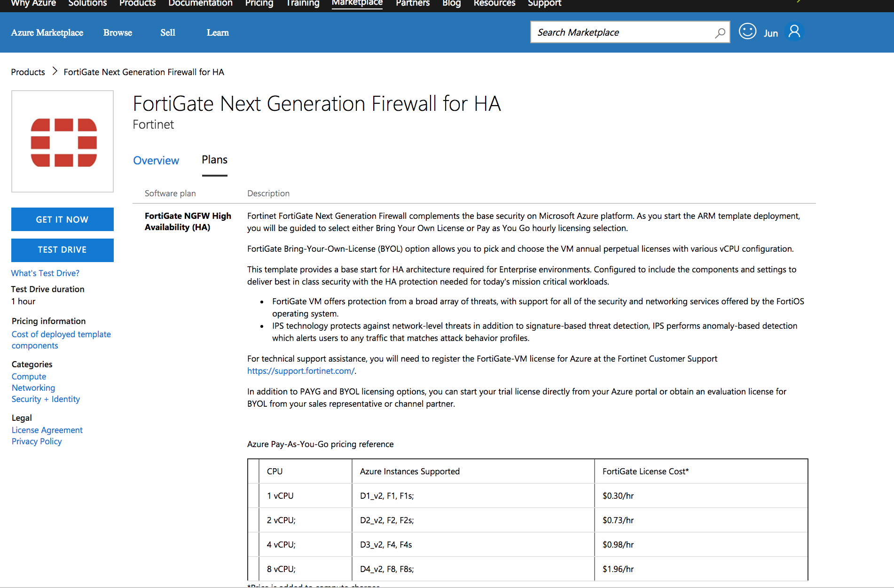The image size is (894, 588).
Task: Click the GET IT NOW button
Action: [63, 219]
